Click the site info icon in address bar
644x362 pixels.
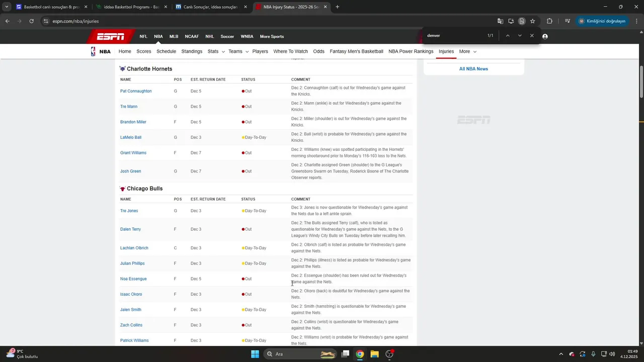(x=46, y=21)
